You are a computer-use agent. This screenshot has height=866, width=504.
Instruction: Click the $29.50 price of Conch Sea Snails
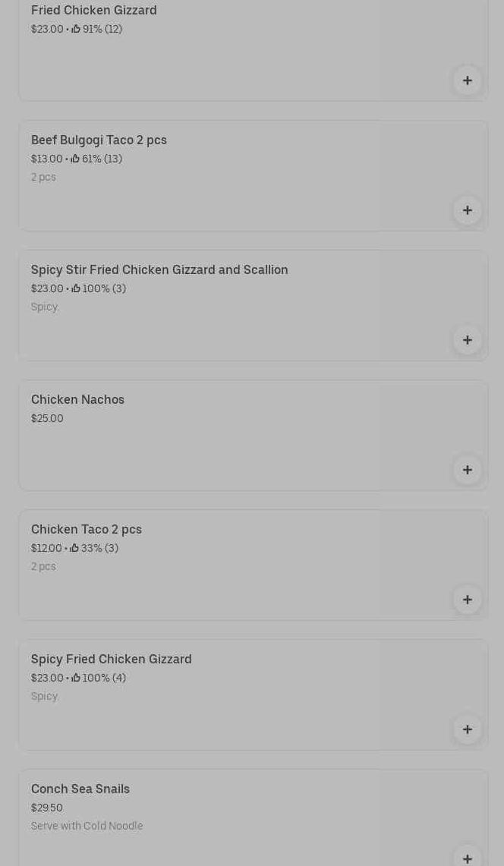click(47, 808)
